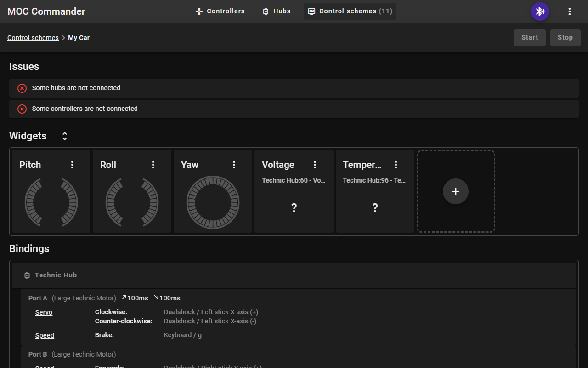This screenshot has height=368, width=588.
Task: Open the Yaw widget options menu
Action: click(234, 165)
